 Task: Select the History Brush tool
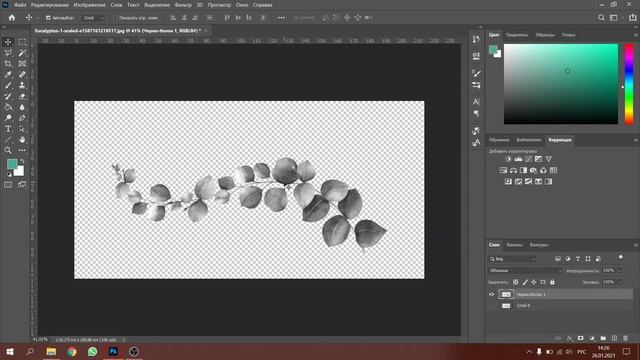coord(8,96)
